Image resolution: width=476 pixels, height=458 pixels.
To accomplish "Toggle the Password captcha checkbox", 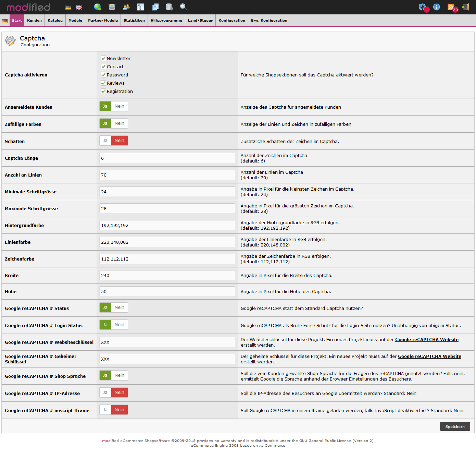I will (103, 75).
